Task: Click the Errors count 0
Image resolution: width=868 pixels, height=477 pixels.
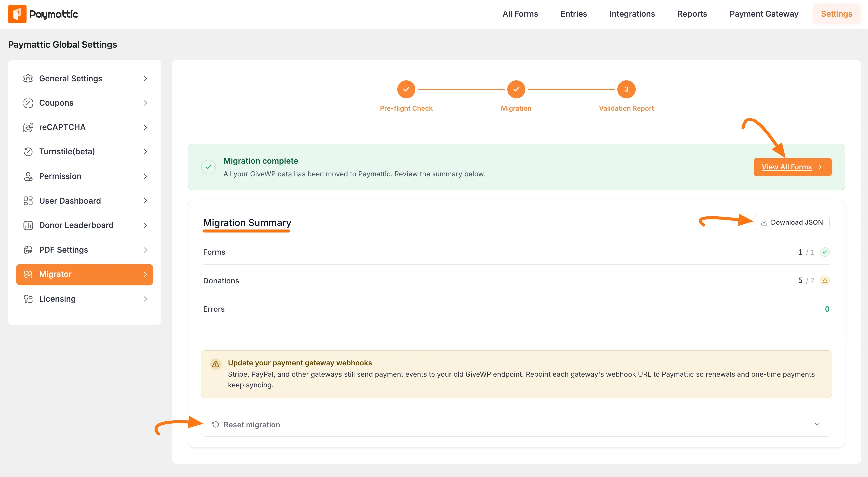Action: point(827,309)
